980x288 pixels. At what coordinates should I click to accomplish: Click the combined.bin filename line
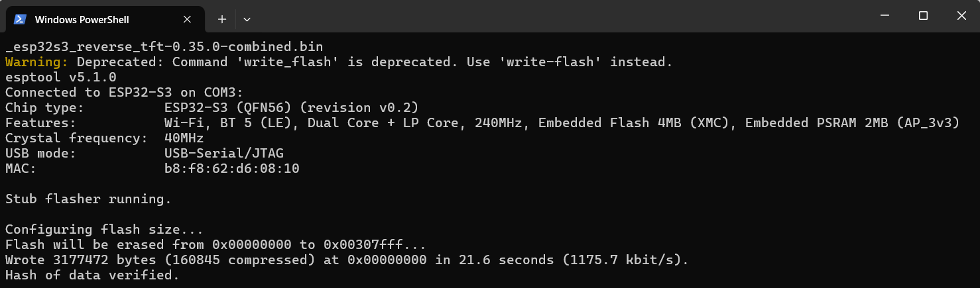[x=164, y=47]
